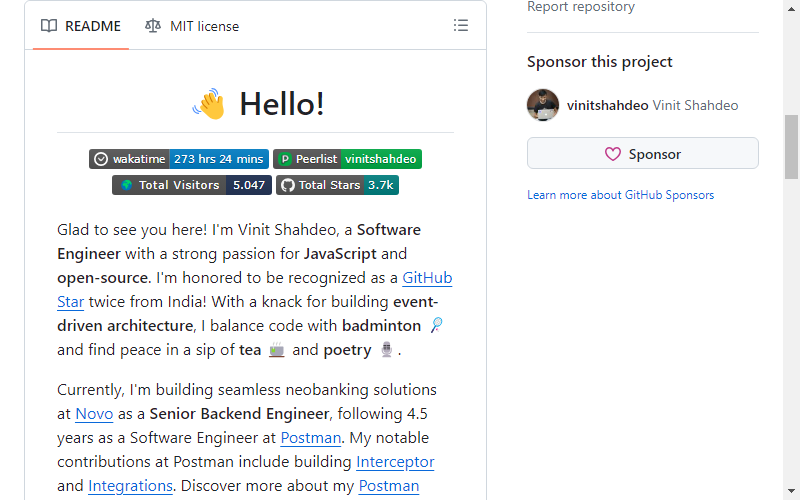Click the Report repository link

(x=581, y=7)
